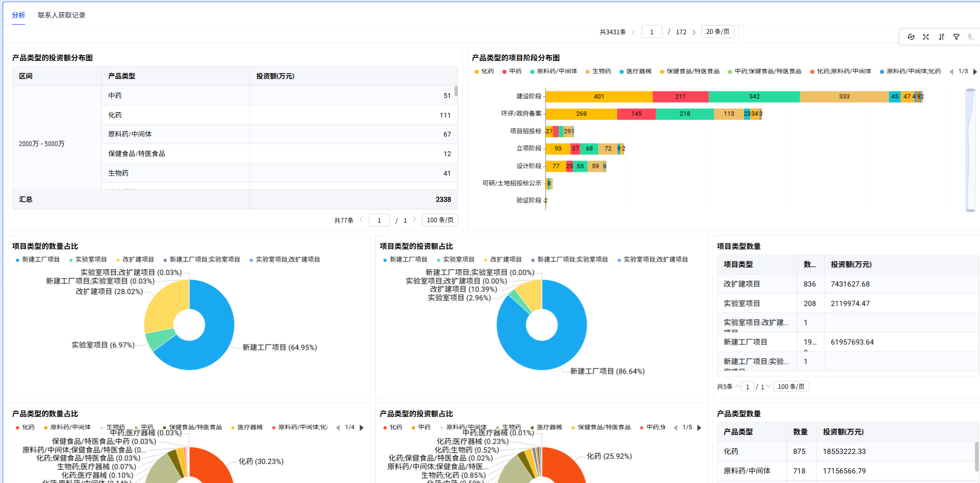
Task: Click the 2000万 - 5000万 interval cell
Action: point(57,144)
